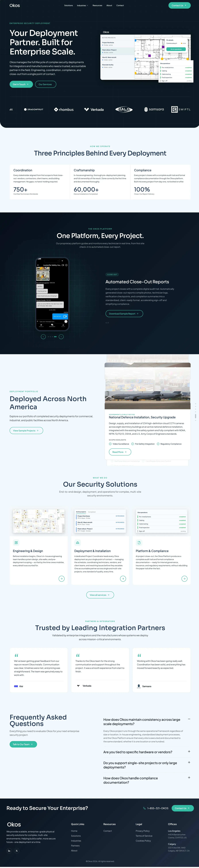Open arrow link on Platform & Compliance card
Viewport: 199px width, 868px height.
185,579
